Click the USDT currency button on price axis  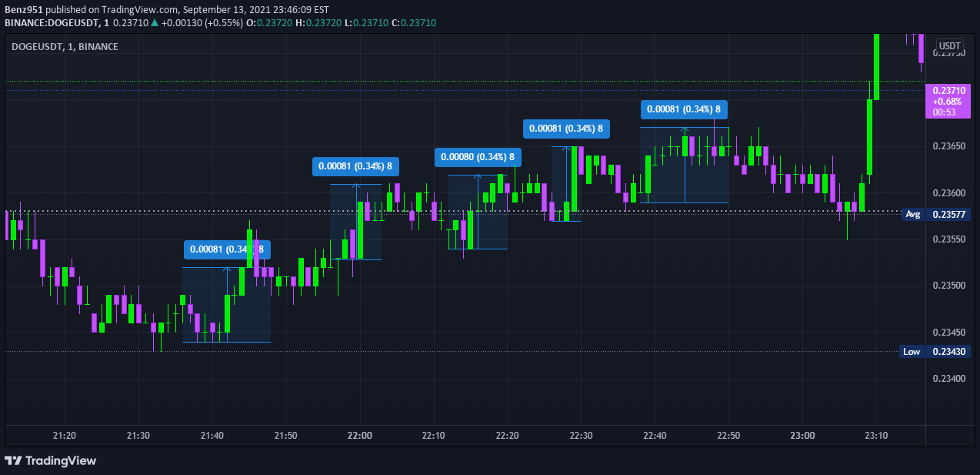click(x=950, y=46)
